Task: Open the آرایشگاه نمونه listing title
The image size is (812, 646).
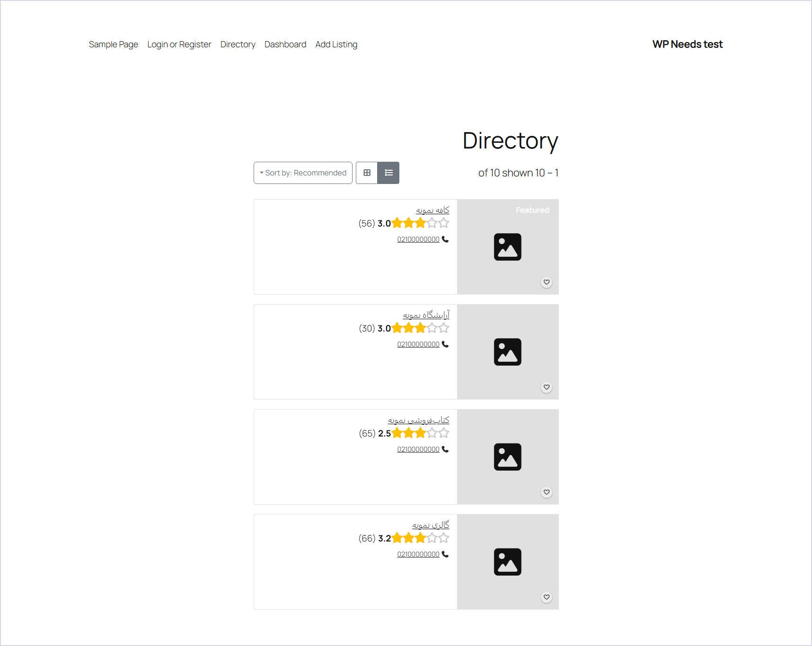Action: (426, 315)
